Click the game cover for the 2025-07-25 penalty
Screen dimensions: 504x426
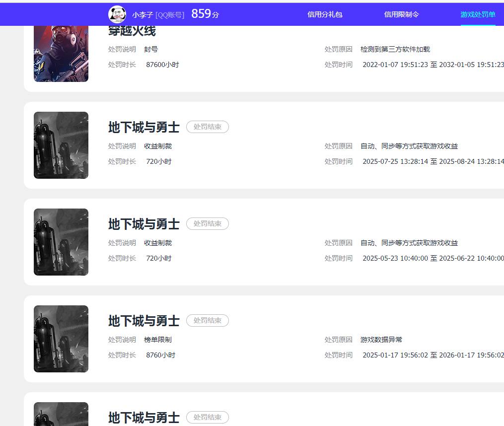61,145
